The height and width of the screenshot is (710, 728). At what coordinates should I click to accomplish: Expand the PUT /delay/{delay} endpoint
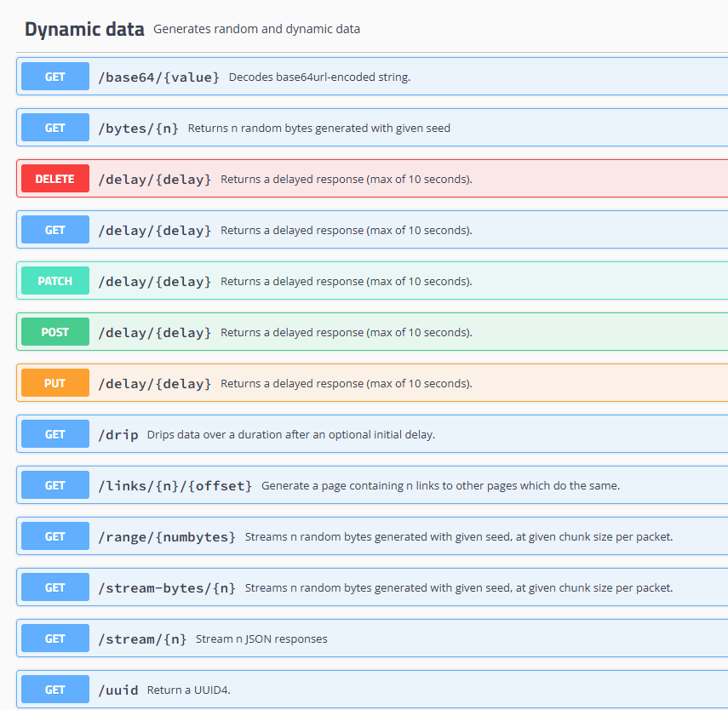154,383
